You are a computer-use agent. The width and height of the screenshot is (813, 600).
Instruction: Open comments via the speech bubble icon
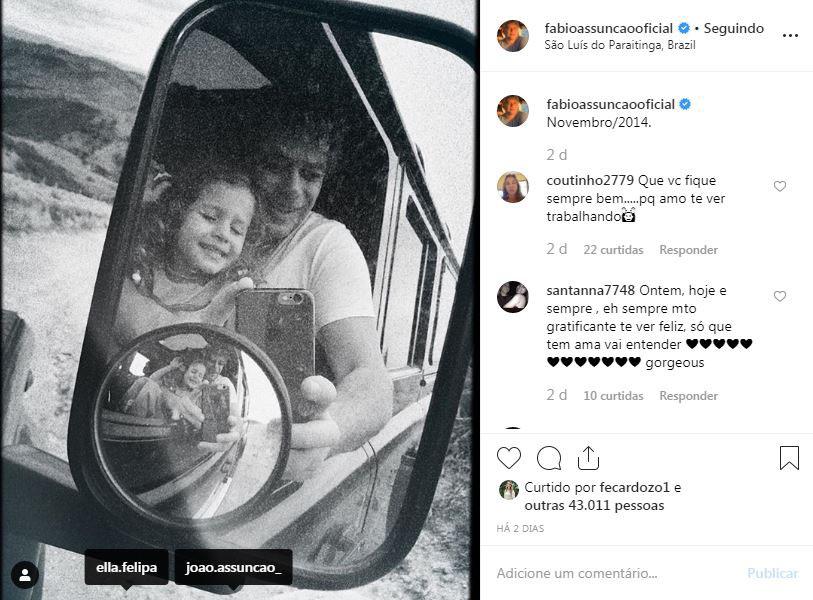click(x=549, y=458)
